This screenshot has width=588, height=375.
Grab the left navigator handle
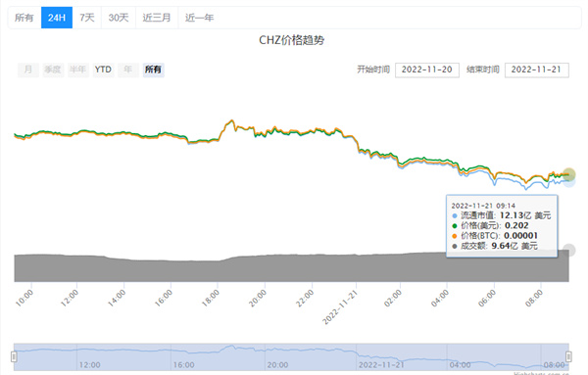tap(14, 356)
